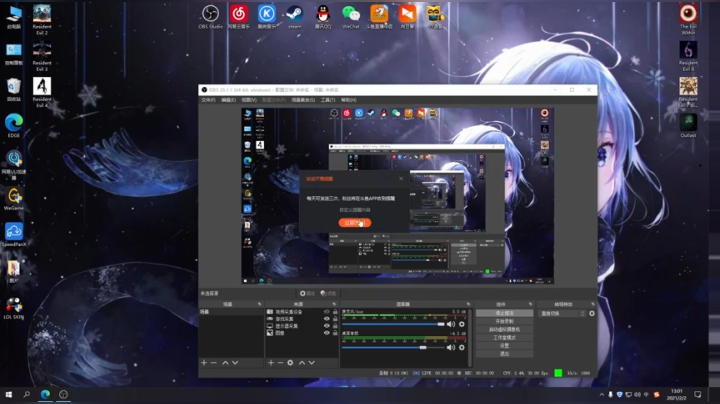Mute the desktop audio speaker icon
Viewport: 720px width, 404px height.
(451, 348)
